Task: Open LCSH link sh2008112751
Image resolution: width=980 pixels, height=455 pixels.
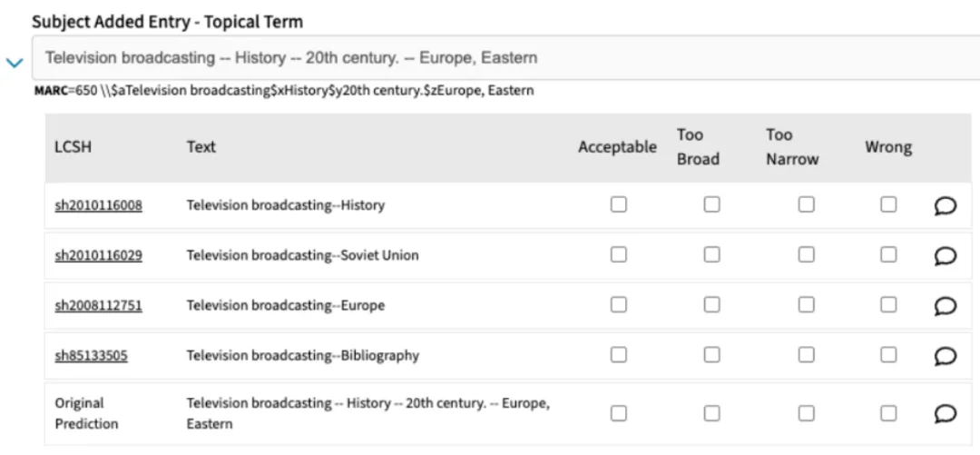Action: click(99, 305)
